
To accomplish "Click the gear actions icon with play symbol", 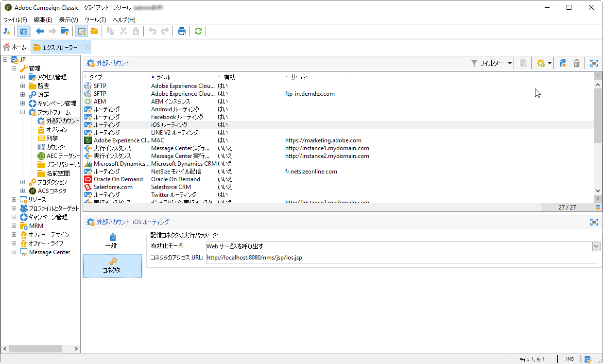I will pyautogui.click(x=541, y=63).
